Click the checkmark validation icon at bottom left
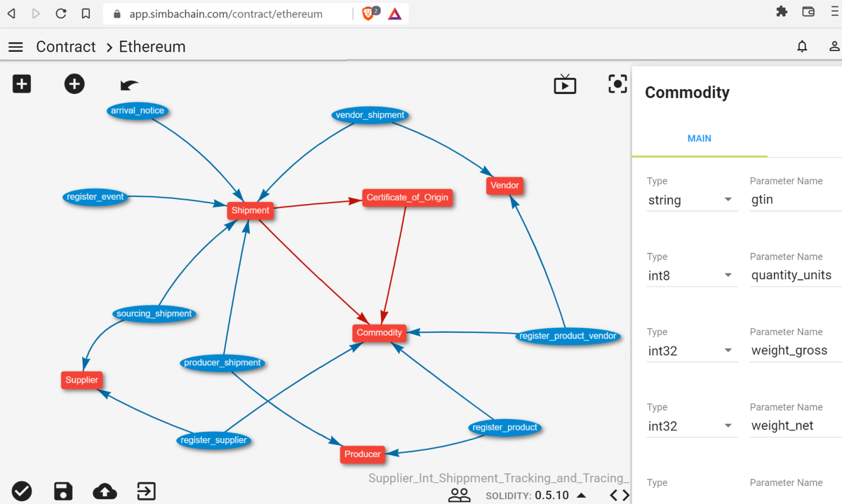This screenshot has height=504, width=842. point(21,491)
